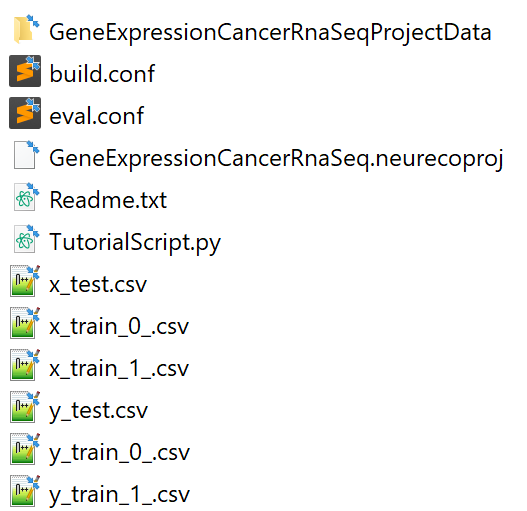Click the Sublime icon beside eval.conf

(25, 113)
